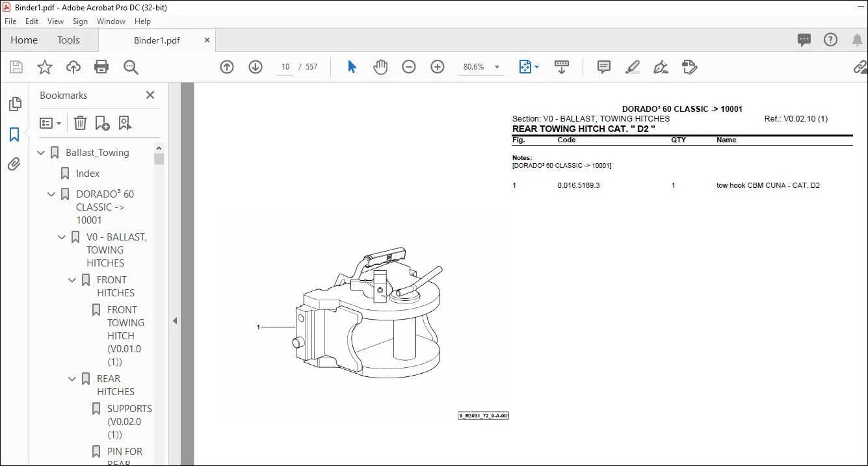
Task: Delete the selected bookmark trash icon
Action: click(80, 123)
